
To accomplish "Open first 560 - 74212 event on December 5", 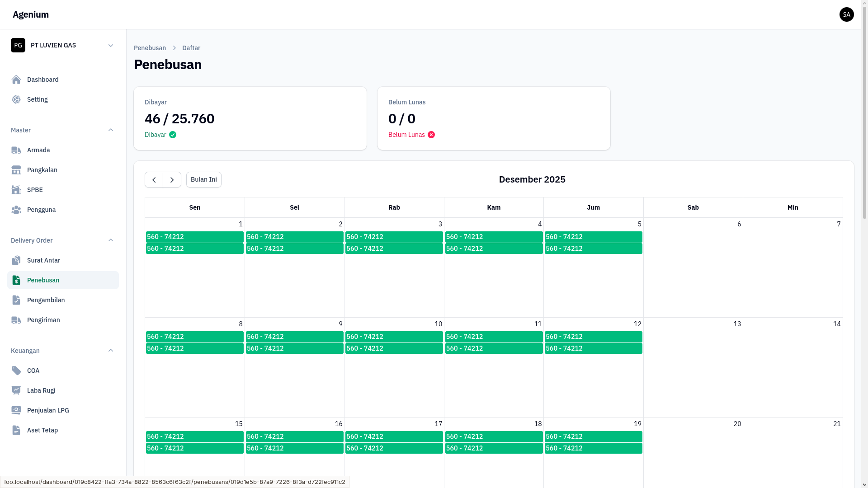I will 594,237.
